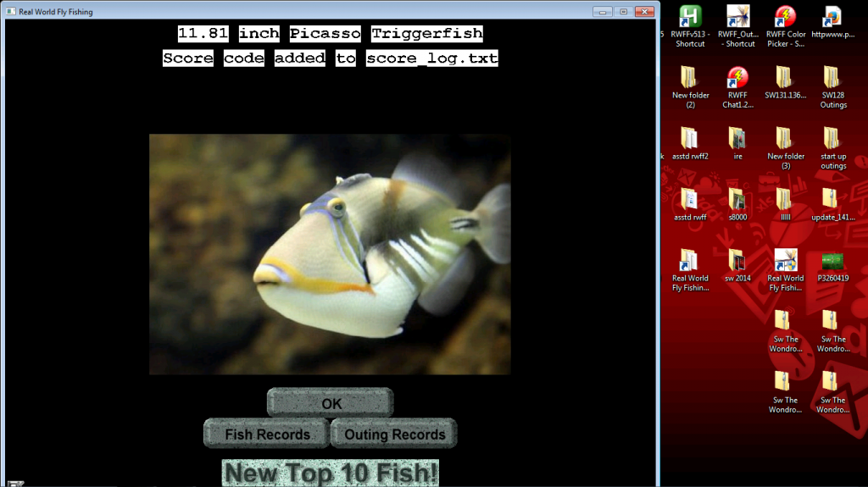
Task: Open asstd rwff2 folder
Action: tap(690, 144)
